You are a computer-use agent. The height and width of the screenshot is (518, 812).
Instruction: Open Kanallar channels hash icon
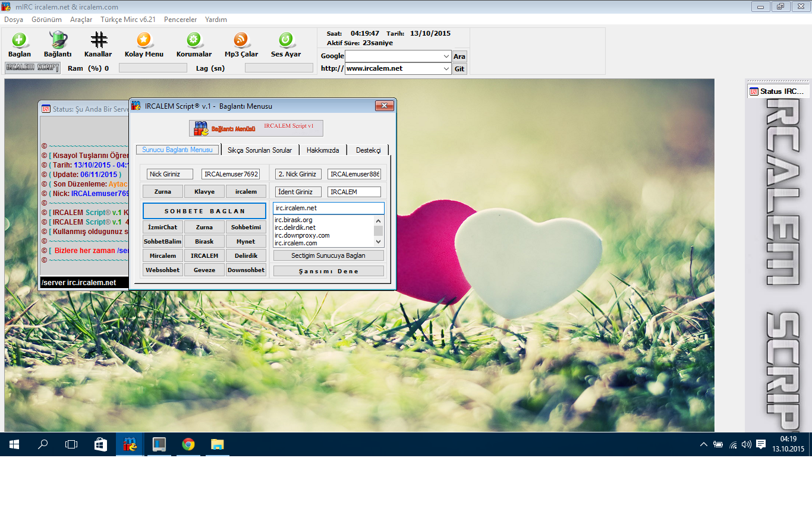98,40
